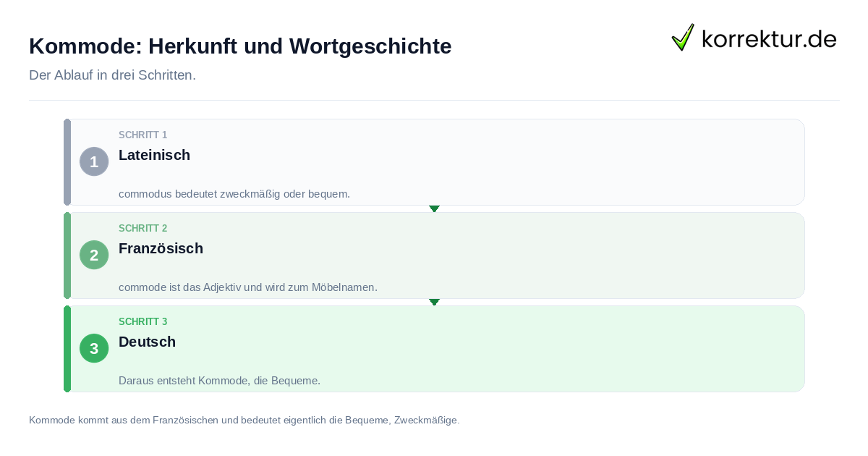Click the 'SCHRITT 1' label
The height and width of the screenshot is (456, 868).
(143, 135)
